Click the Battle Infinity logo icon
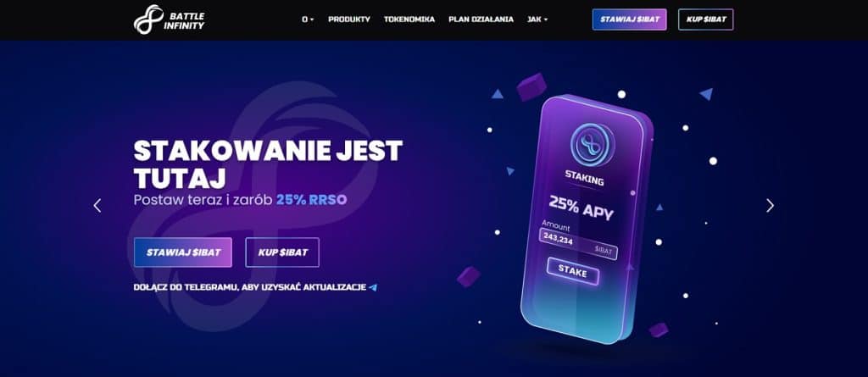Image resolution: width=868 pixels, height=377 pixels. (148, 19)
